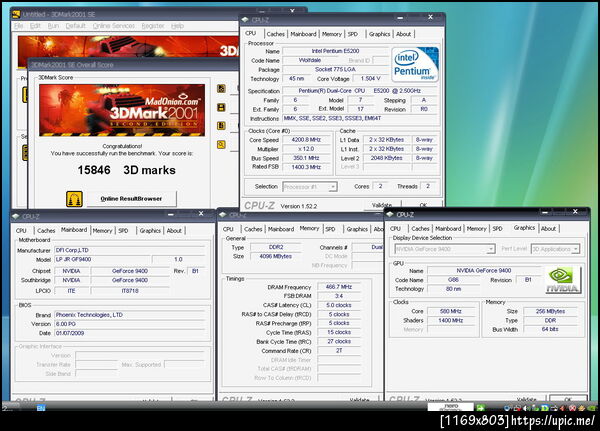
Task: Click the '01/07/2009' BIOS date field
Action: (130, 333)
